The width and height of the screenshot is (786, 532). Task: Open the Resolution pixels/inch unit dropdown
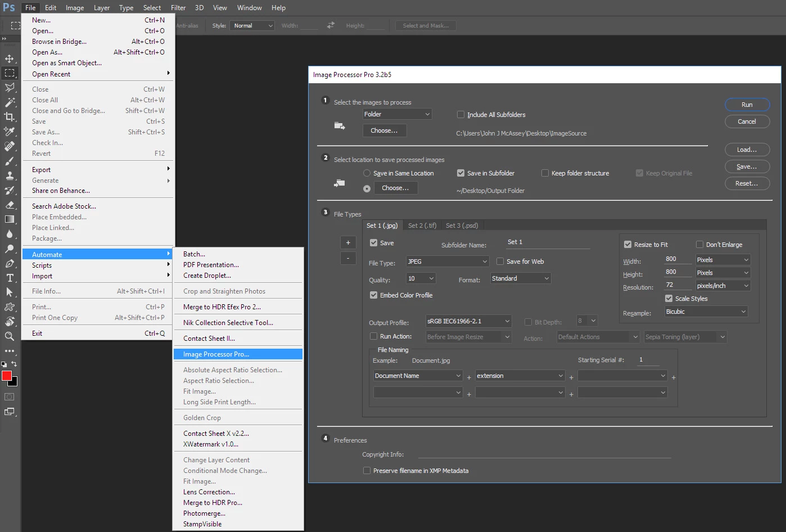(722, 286)
